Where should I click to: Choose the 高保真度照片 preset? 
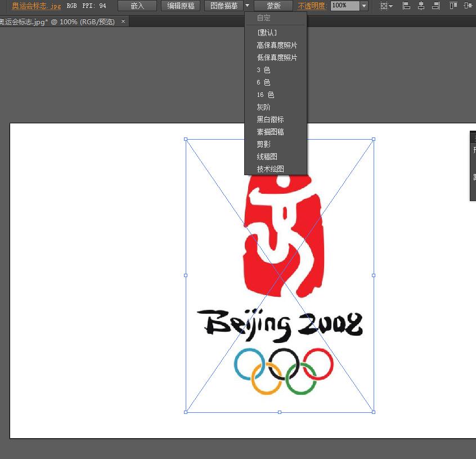[x=276, y=45]
